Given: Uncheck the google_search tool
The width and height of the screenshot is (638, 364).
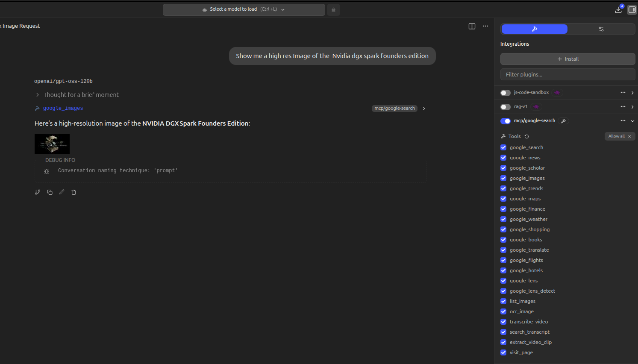Looking at the screenshot, I should pos(503,147).
